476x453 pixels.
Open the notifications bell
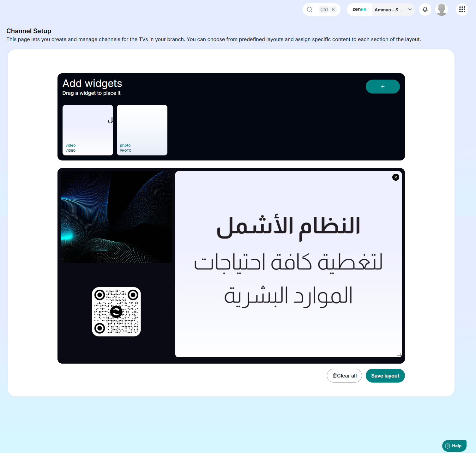click(425, 9)
